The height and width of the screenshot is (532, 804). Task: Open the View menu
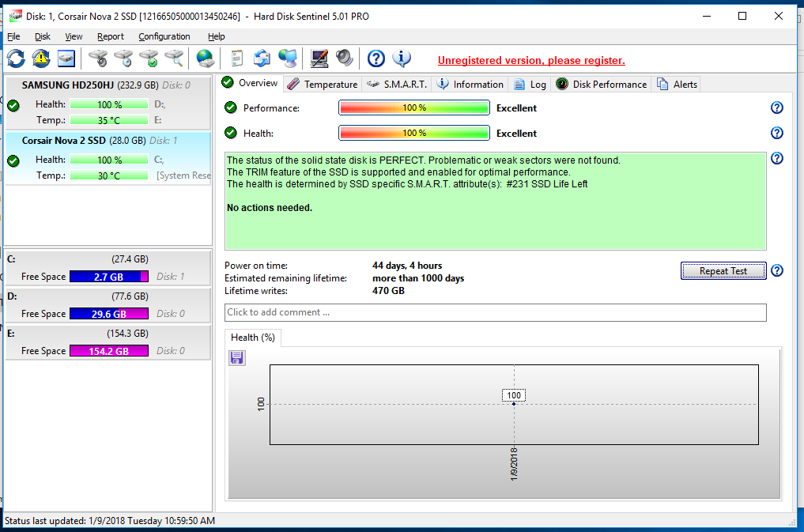[x=74, y=36]
